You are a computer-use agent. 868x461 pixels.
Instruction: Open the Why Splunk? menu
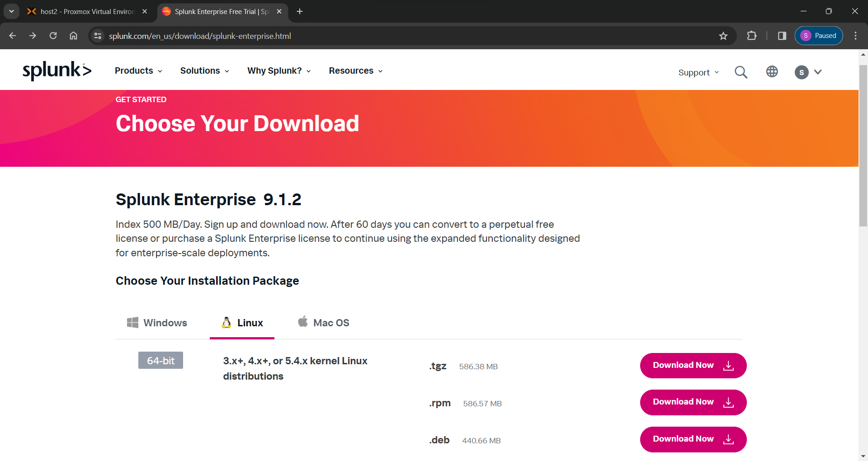coord(279,71)
